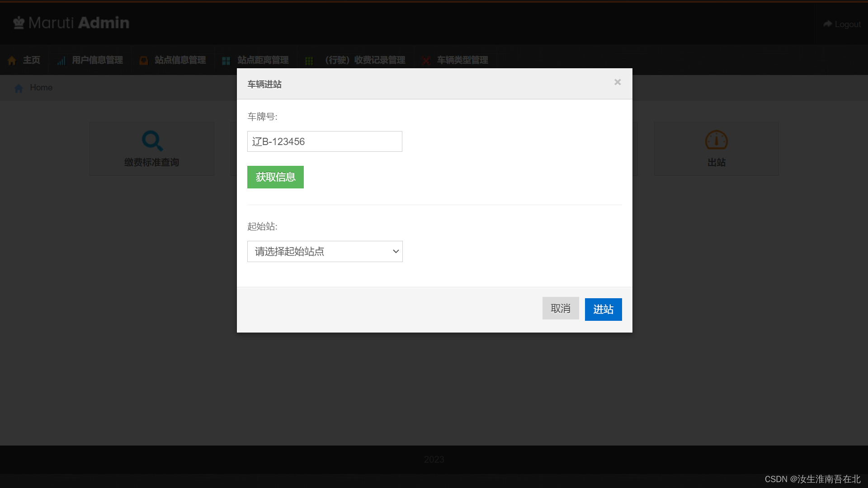Click the Home breadcrumb link

[x=41, y=88]
